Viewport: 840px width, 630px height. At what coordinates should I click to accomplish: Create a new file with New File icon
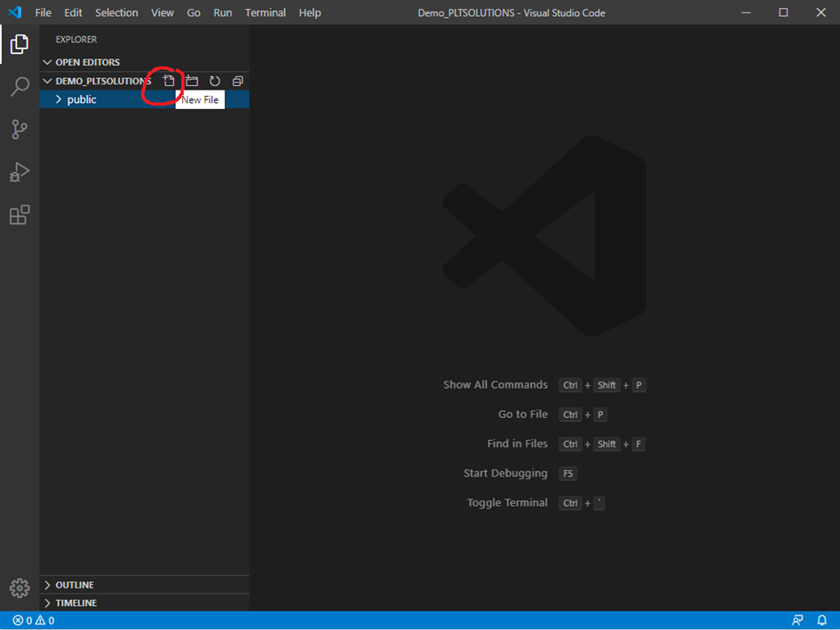coord(169,81)
